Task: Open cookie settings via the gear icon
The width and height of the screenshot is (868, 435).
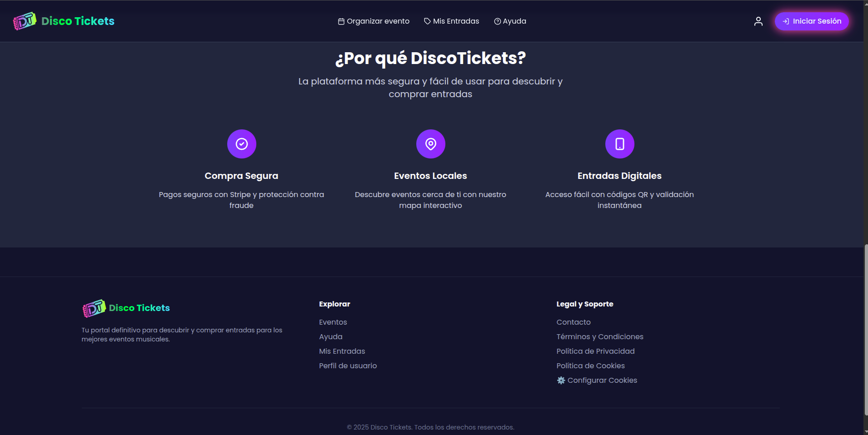Action: point(561,380)
